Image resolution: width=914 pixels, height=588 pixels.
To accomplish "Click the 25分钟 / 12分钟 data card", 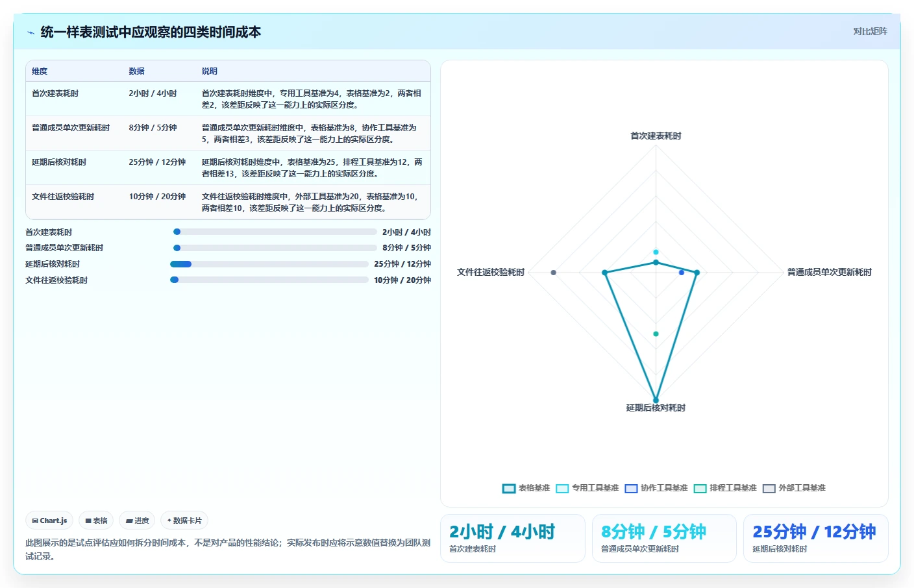I will (x=816, y=538).
